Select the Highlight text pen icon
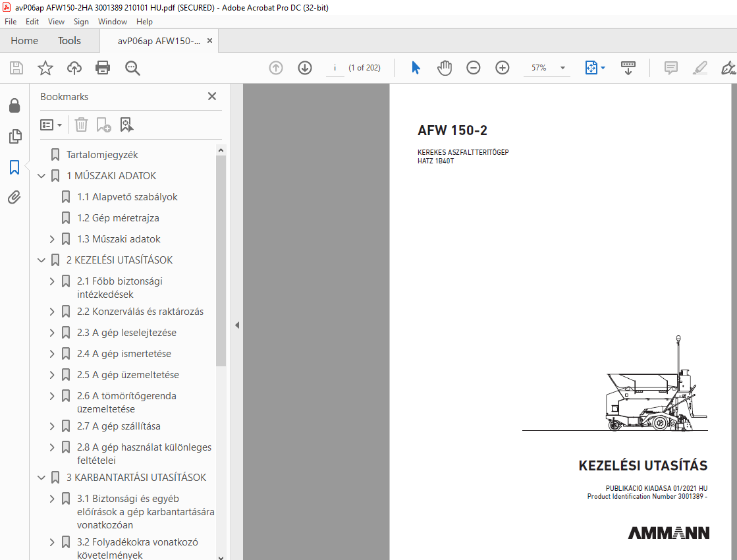Screen dimensions: 737x560 [700, 68]
